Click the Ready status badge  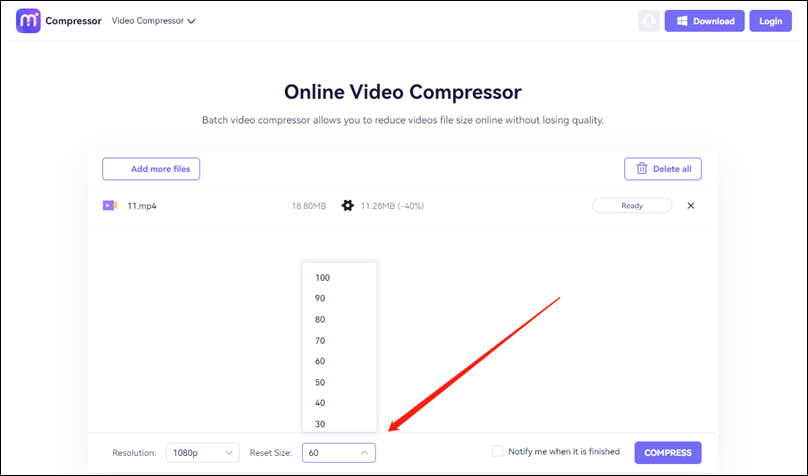632,206
